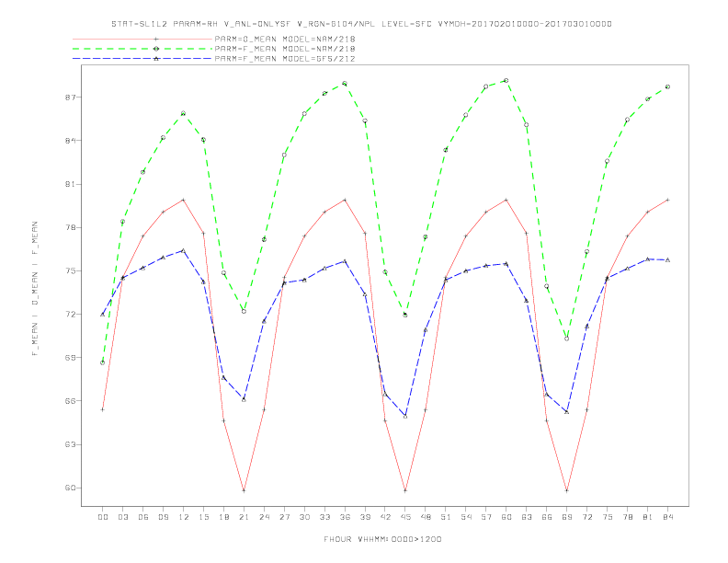728x563 pixels.
Task: Click the red plus marker at hour 69 minimum
Action: click(567, 490)
